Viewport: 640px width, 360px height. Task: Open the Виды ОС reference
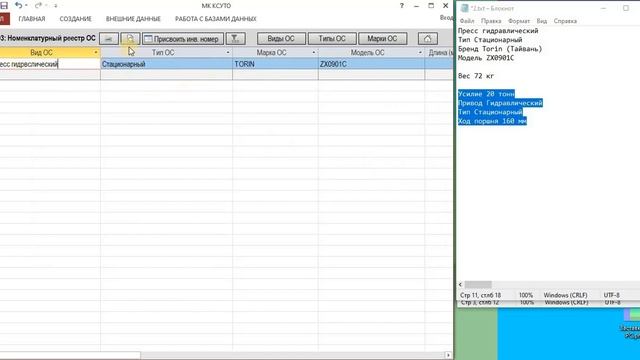(281, 39)
